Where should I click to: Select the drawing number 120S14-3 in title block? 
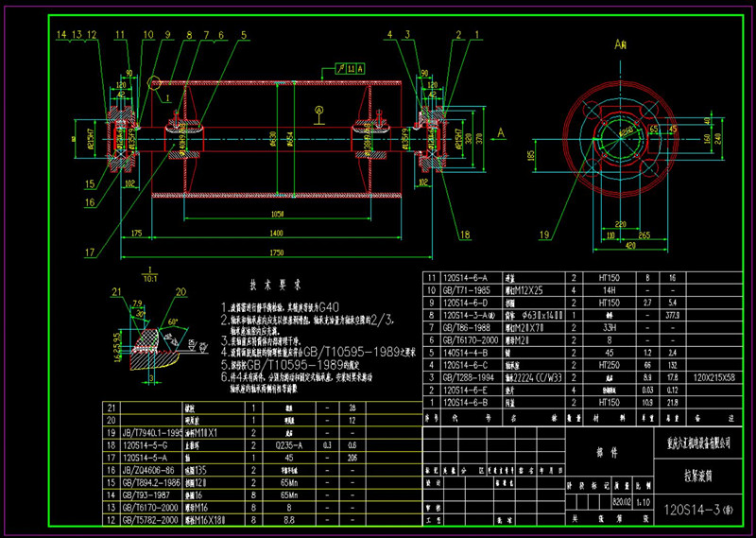696,509
